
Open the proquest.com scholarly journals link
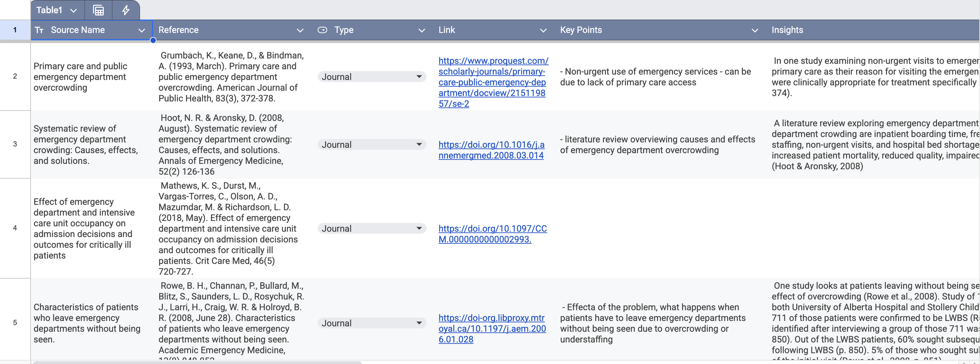(x=493, y=82)
